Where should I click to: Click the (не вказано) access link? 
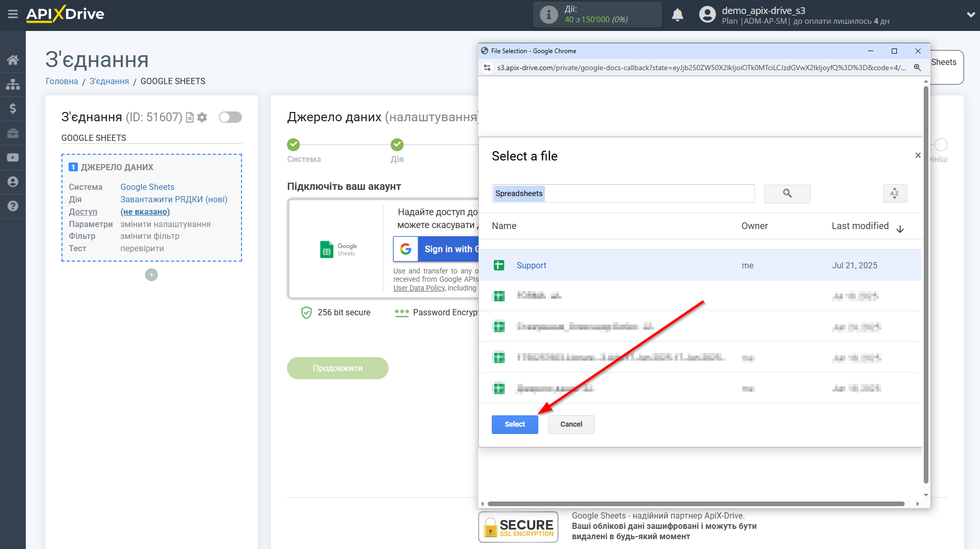click(145, 212)
